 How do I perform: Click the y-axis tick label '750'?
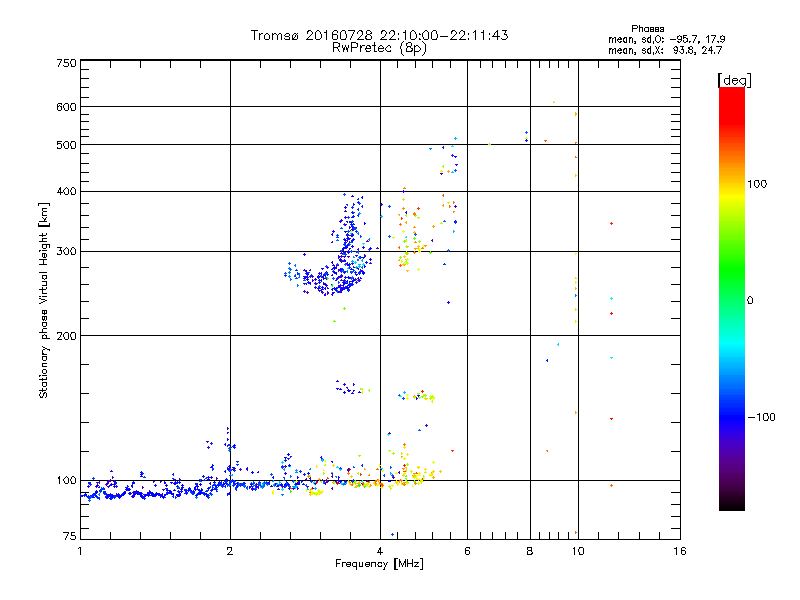[x=66, y=63]
